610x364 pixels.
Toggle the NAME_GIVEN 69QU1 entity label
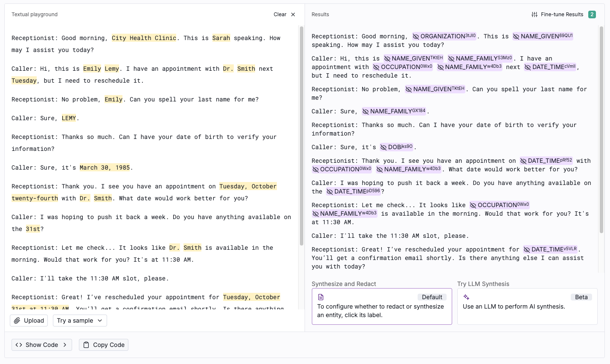(543, 37)
